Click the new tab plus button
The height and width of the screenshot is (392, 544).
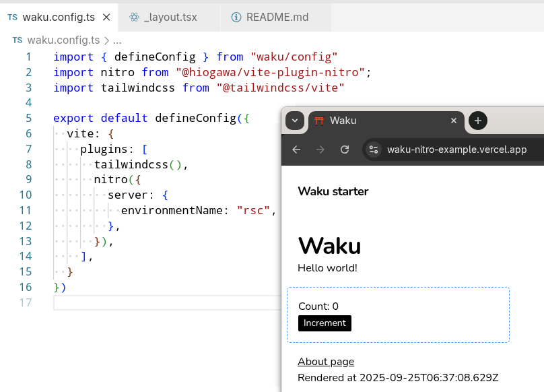point(477,121)
